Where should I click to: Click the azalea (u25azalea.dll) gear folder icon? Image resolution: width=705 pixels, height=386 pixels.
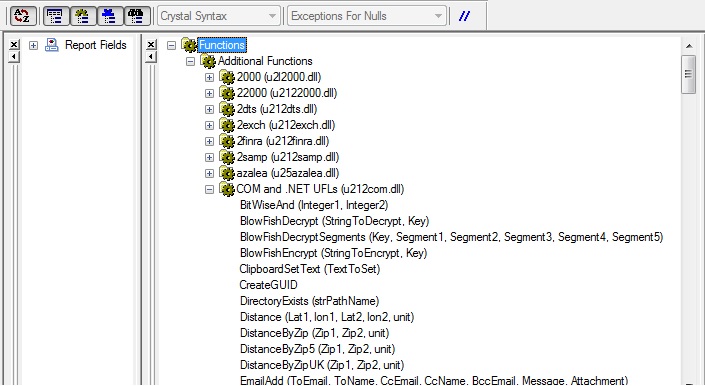coord(227,173)
